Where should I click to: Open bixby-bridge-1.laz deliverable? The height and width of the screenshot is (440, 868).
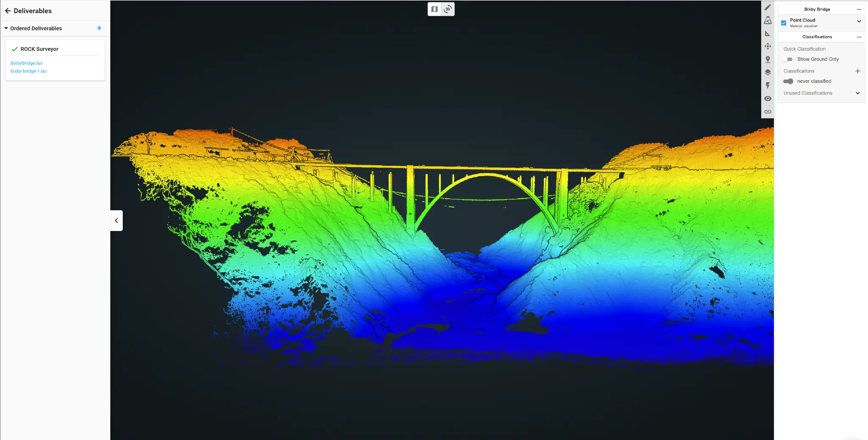pyautogui.click(x=28, y=71)
